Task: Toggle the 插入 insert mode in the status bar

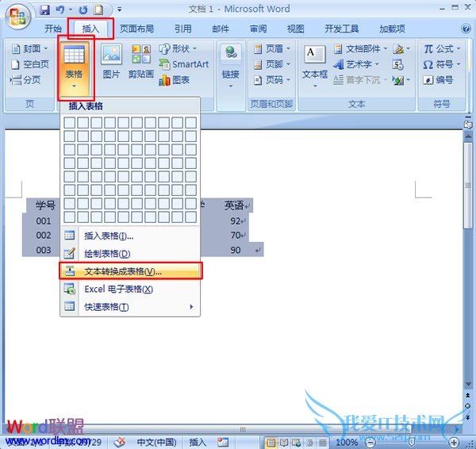Action: click(x=198, y=442)
